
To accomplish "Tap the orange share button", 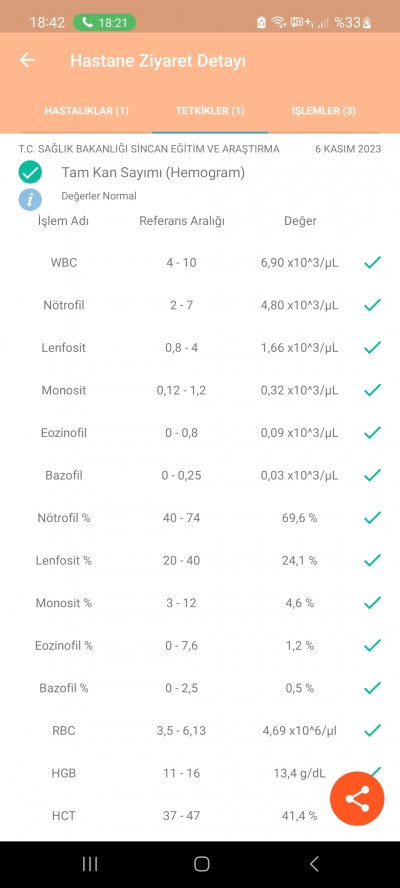I will (x=357, y=799).
